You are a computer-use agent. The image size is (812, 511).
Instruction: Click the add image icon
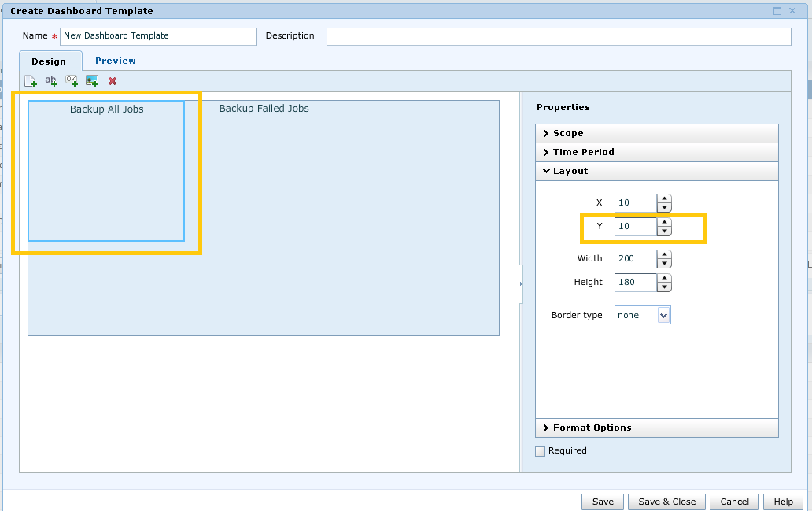[92, 81]
